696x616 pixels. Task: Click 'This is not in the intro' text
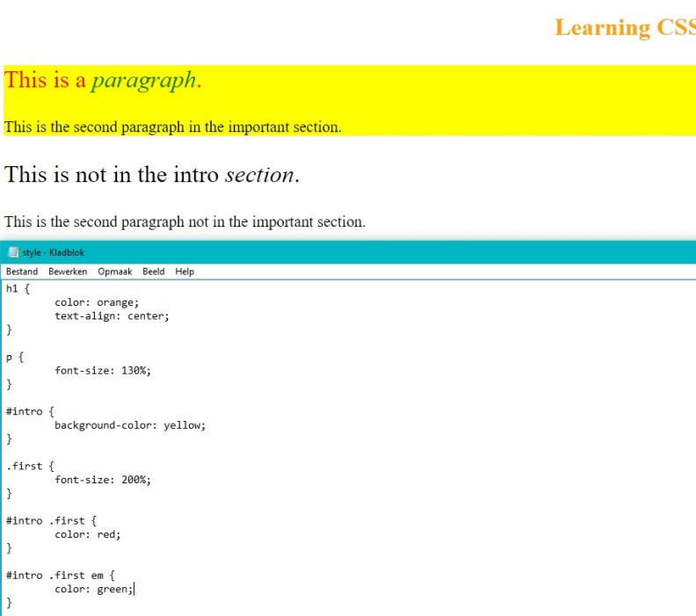(112, 174)
